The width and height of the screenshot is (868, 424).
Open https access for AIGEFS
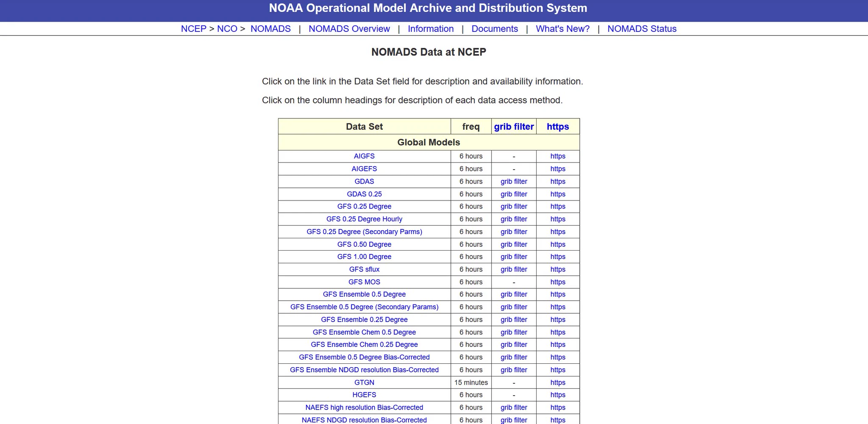click(558, 169)
